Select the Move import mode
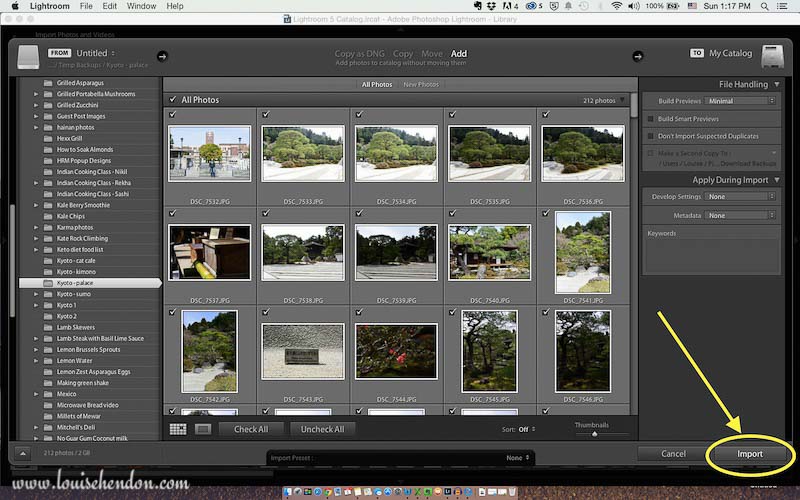The width and height of the screenshot is (800, 500). point(432,54)
